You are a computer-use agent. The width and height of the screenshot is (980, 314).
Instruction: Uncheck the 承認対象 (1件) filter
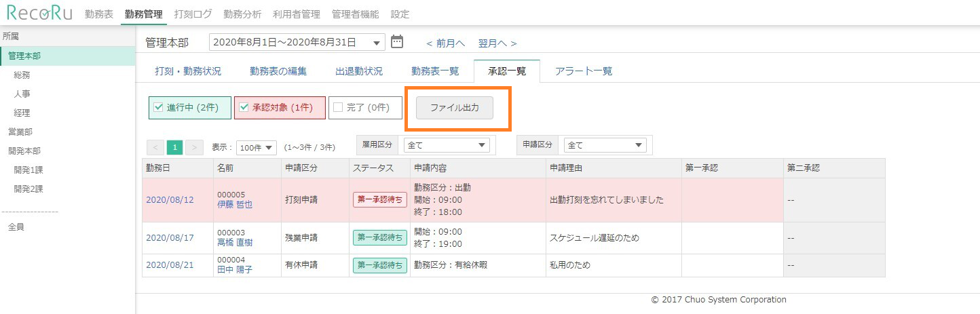pyautogui.click(x=244, y=107)
